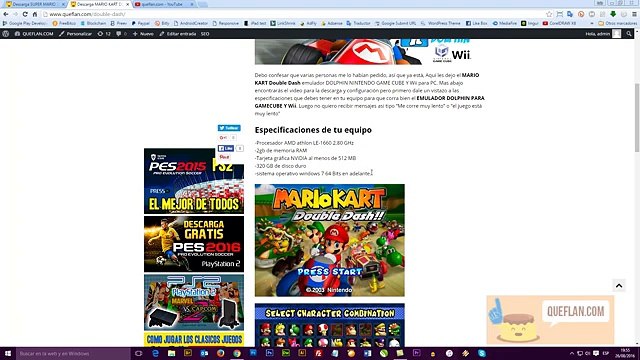The height and width of the screenshot is (360, 640).
Task: Open Task View on the taskbar
Action: point(138,353)
